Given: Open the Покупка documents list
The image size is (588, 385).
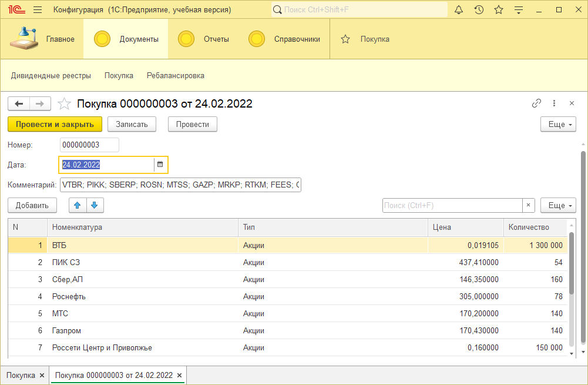Looking at the screenshot, I should [119, 75].
